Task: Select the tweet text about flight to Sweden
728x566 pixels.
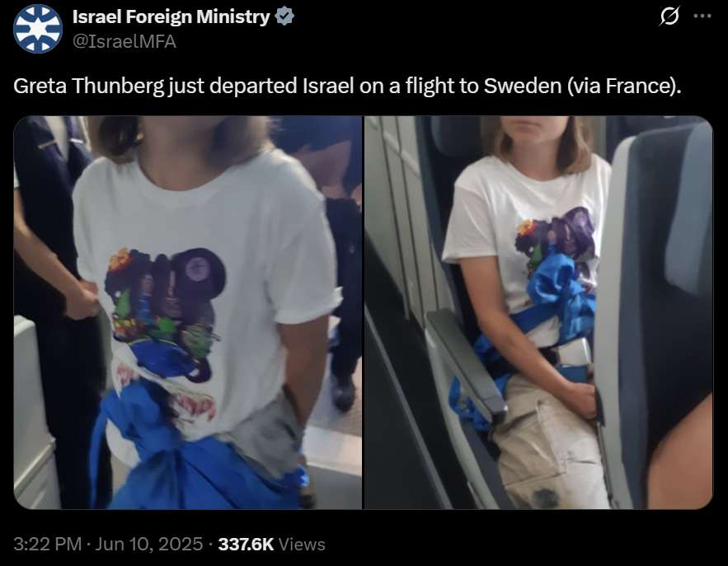Action: (x=347, y=86)
